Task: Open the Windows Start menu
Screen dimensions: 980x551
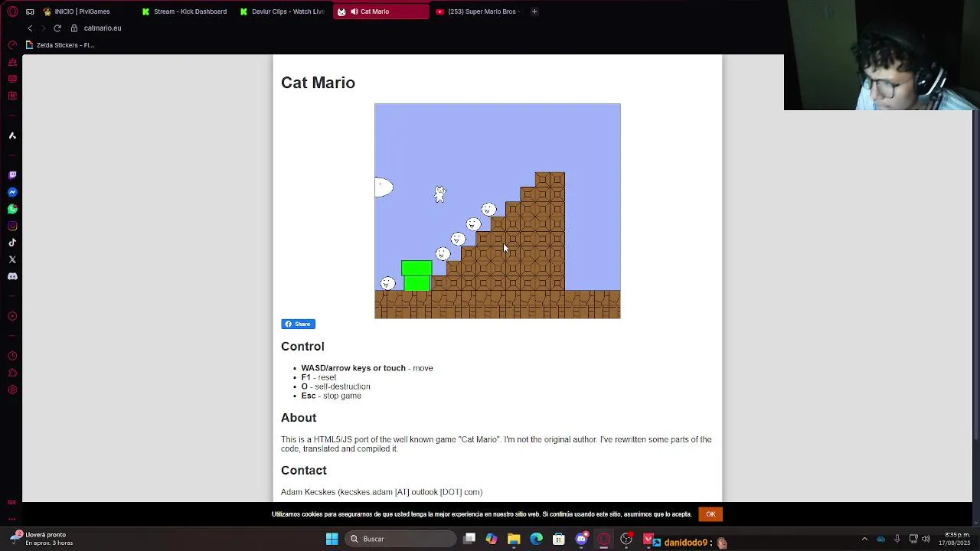Action: 332,539
